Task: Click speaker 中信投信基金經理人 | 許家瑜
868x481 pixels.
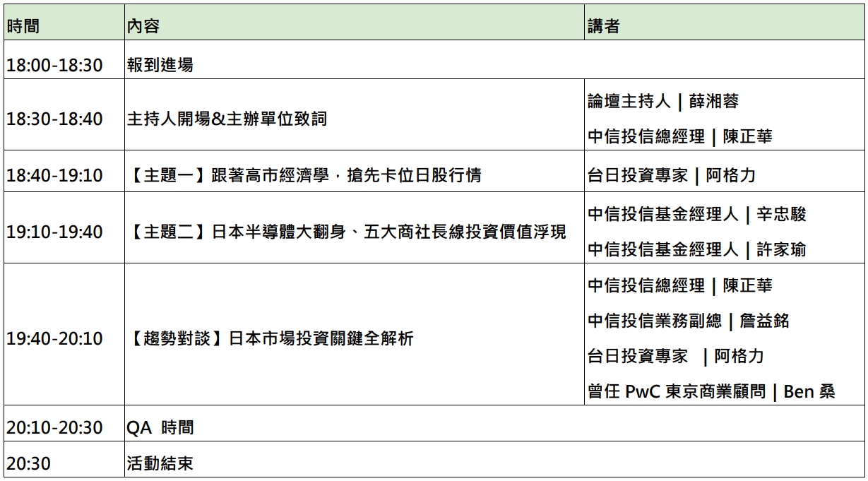Action: pos(696,249)
